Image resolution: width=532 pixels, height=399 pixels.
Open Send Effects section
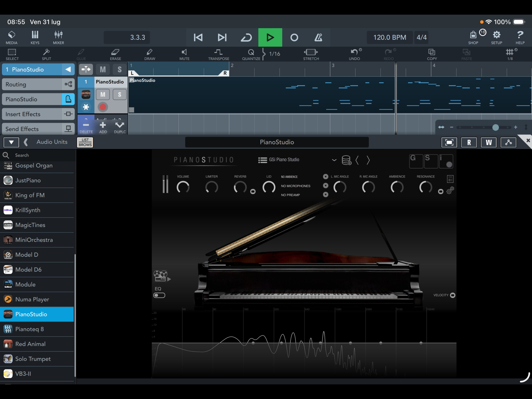(38, 129)
